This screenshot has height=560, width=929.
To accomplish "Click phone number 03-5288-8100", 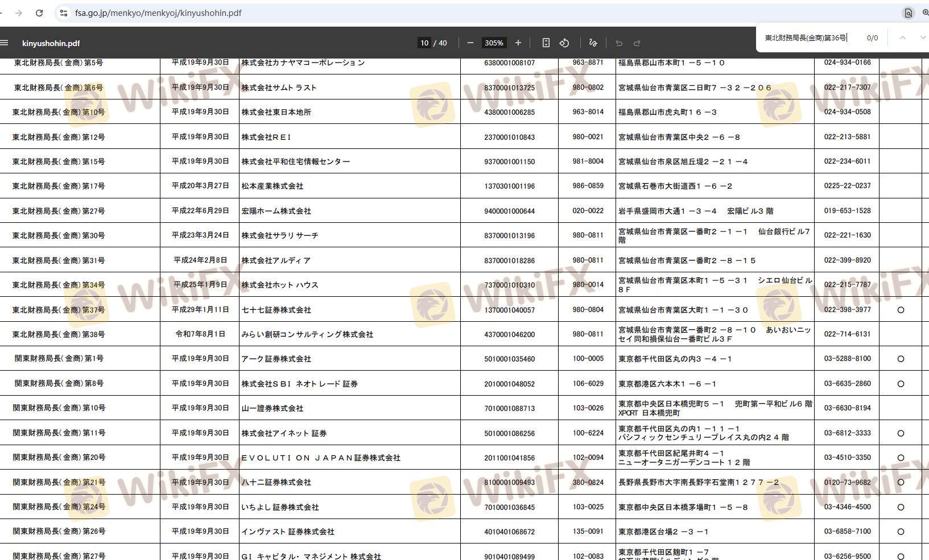I will (x=848, y=359).
